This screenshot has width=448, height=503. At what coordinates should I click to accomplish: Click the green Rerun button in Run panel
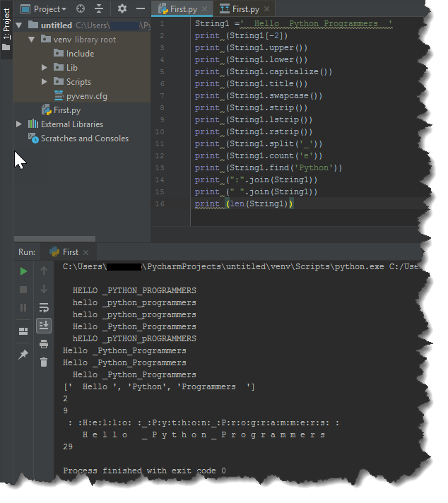(23, 271)
